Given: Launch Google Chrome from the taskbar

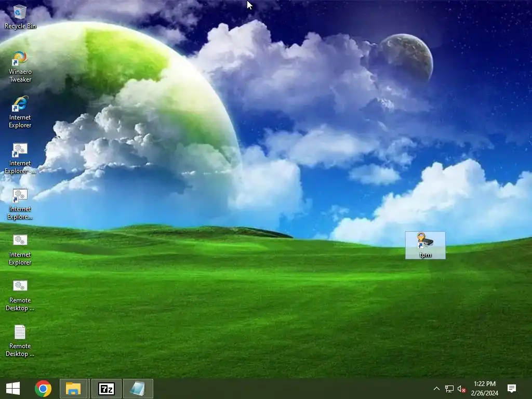Looking at the screenshot, I should click(43, 389).
